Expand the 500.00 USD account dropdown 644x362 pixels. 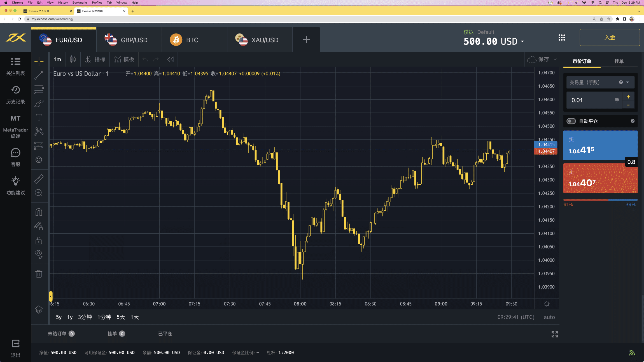pos(522,41)
